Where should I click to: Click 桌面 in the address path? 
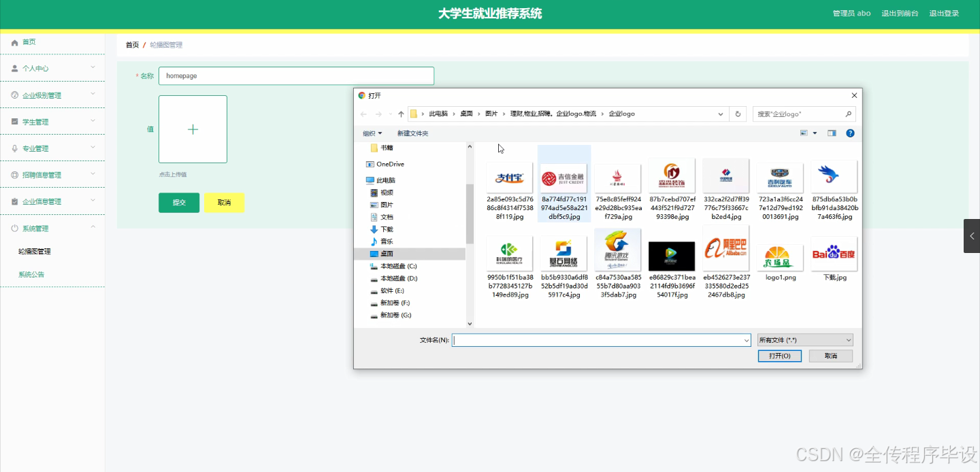point(466,114)
